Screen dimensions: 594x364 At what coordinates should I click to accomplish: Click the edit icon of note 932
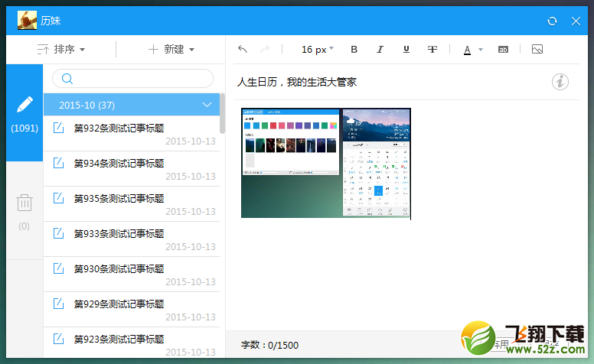coord(58,128)
